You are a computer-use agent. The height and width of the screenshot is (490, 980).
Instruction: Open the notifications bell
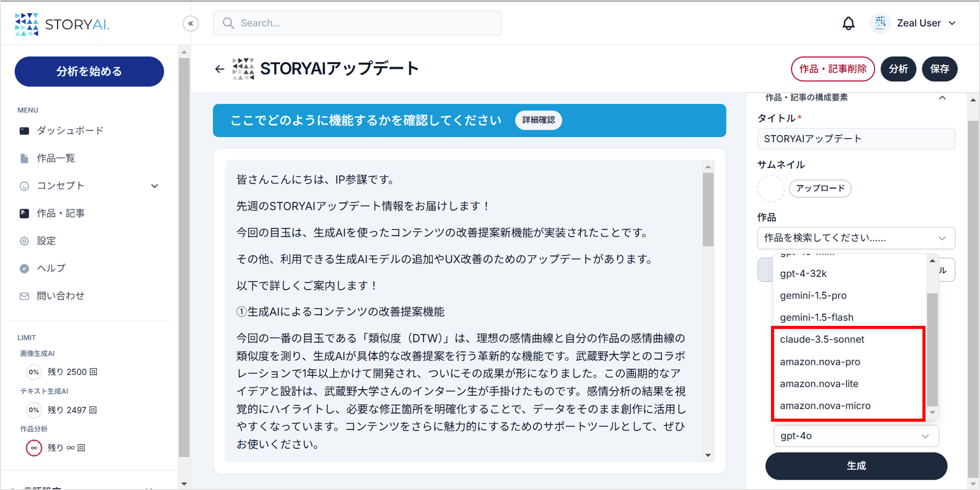click(848, 23)
